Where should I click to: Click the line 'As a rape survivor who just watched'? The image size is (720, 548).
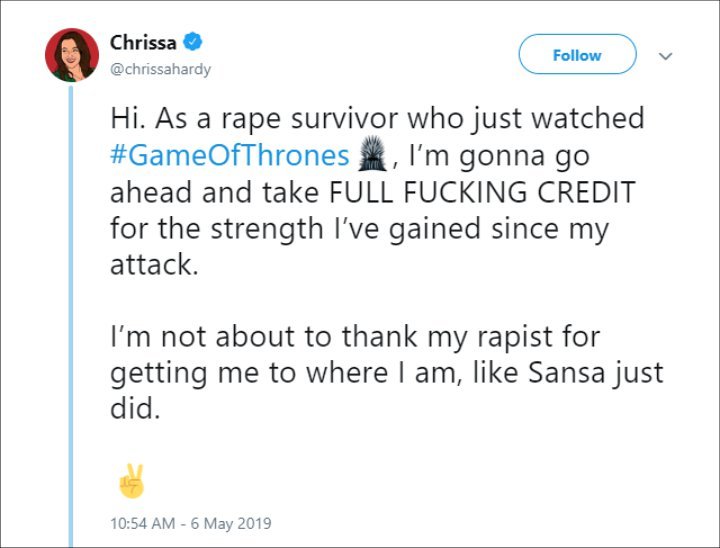click(x=399, y=119)
